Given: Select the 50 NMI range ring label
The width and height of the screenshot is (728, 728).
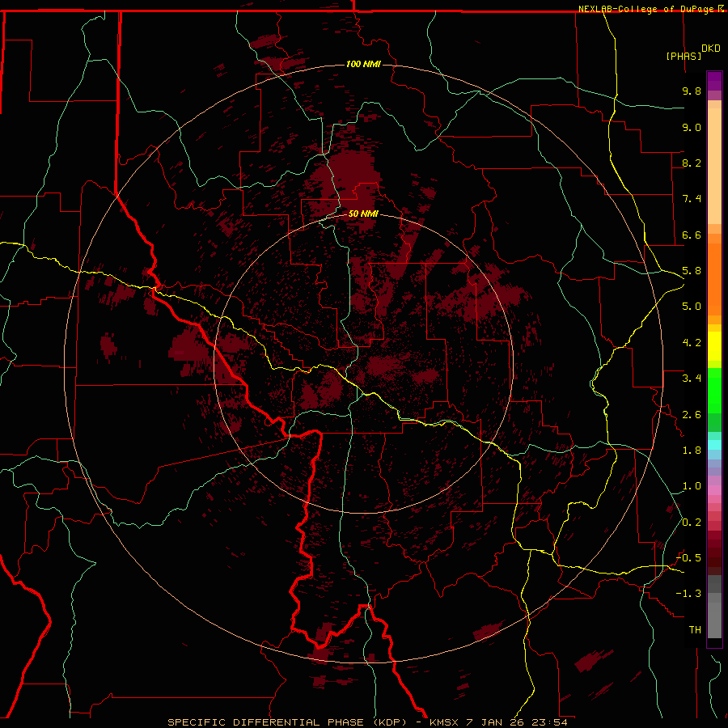Looking at the screenshot, I should (363, 214).
